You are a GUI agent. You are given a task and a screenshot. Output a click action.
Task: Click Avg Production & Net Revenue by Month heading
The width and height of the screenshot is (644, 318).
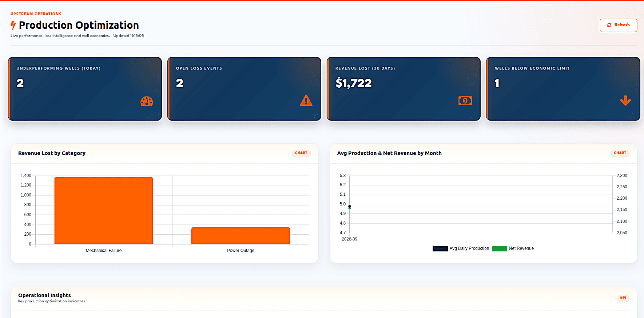coord(389,153)
